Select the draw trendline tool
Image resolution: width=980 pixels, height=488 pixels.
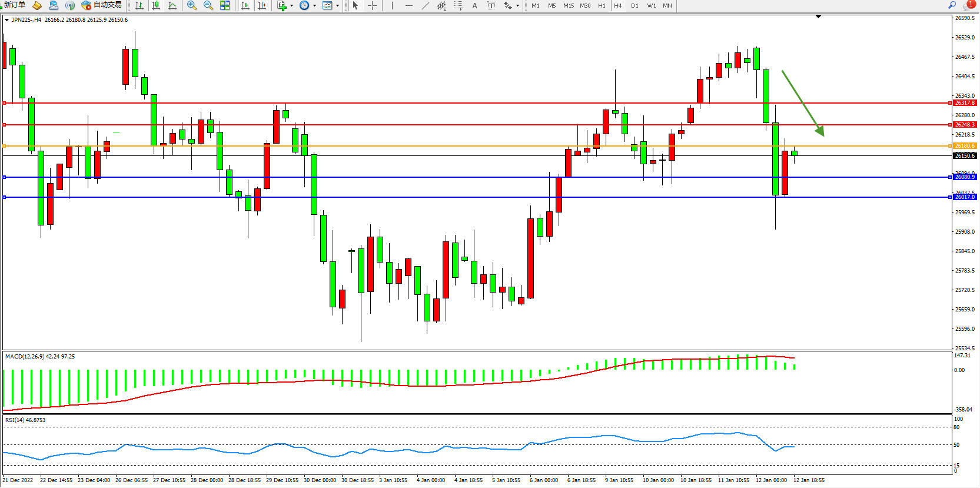tap(426, 6)
